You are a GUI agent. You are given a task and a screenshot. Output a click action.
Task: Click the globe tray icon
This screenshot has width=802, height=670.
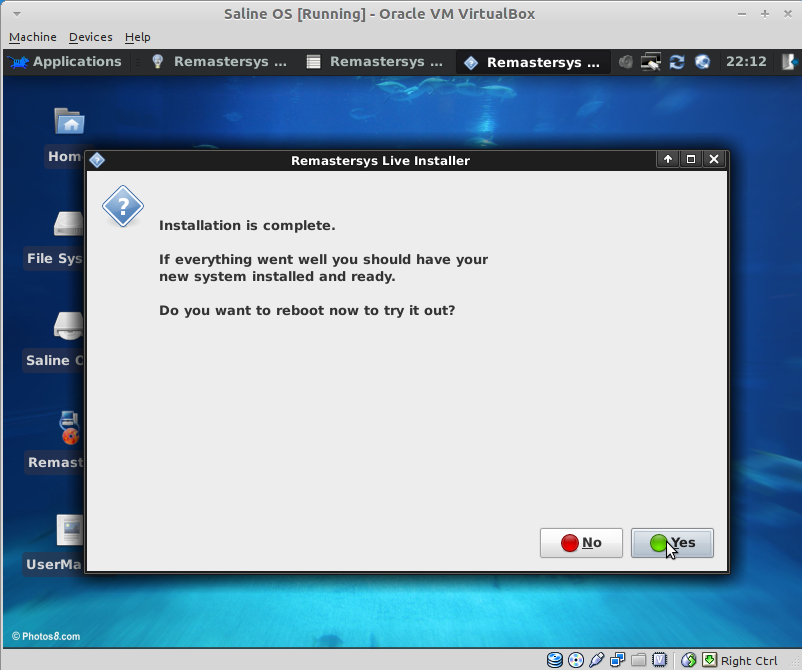coord(702,62)
